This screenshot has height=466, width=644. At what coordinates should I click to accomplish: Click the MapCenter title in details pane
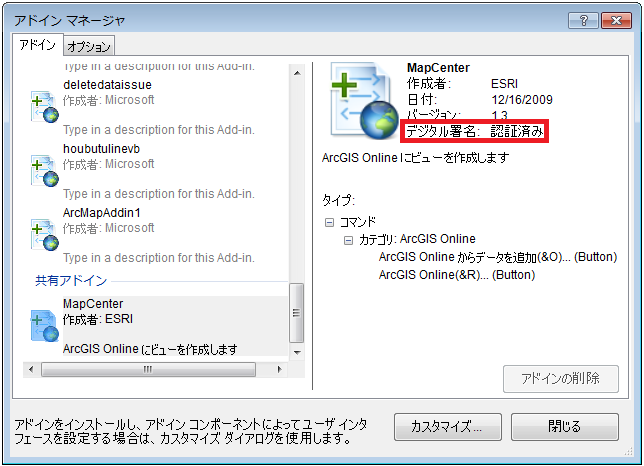click(438, 68)
